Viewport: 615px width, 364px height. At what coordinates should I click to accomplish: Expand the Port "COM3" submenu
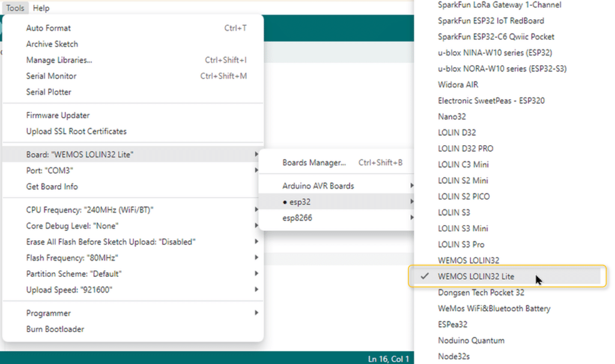(133, 171)
